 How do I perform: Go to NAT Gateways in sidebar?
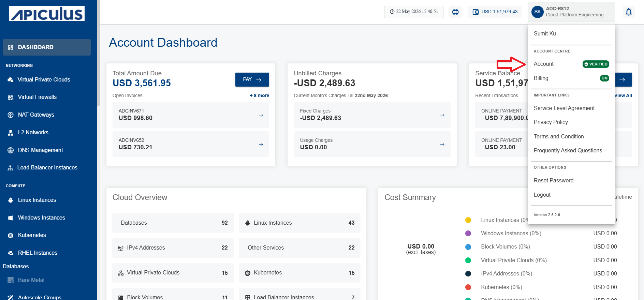[36, 115]
